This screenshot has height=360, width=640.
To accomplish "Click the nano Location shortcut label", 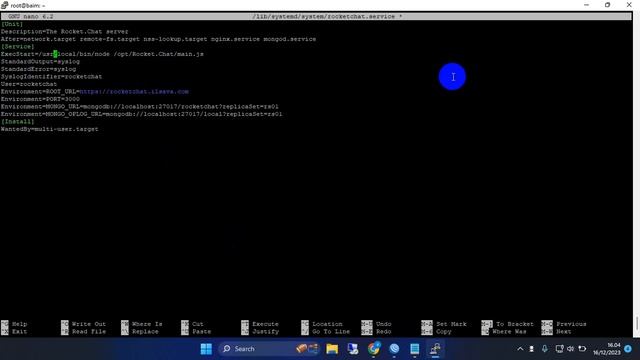I will click(327, 324).
